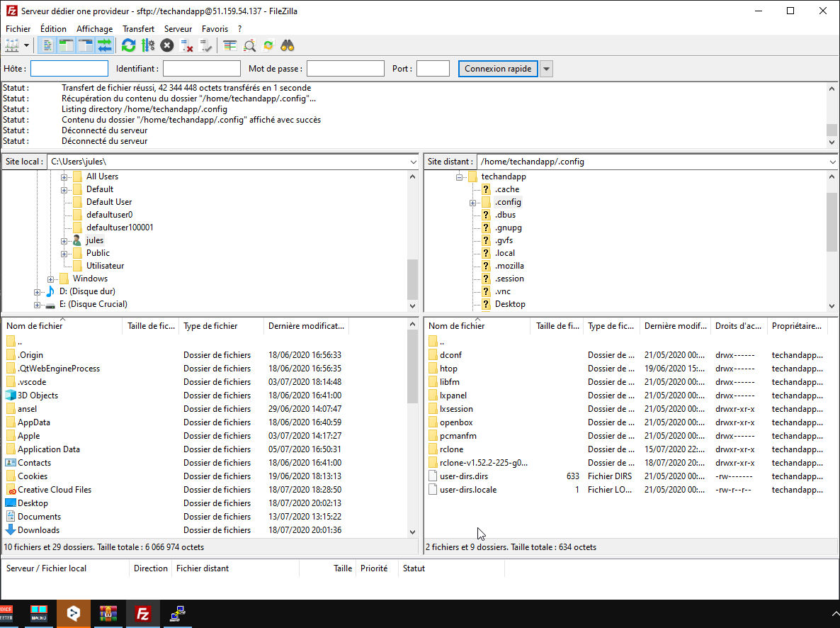This screenshot has height=628, width=840.
Task: Open WinRAR from the Windows taskbar
Action: click(108, 614)
